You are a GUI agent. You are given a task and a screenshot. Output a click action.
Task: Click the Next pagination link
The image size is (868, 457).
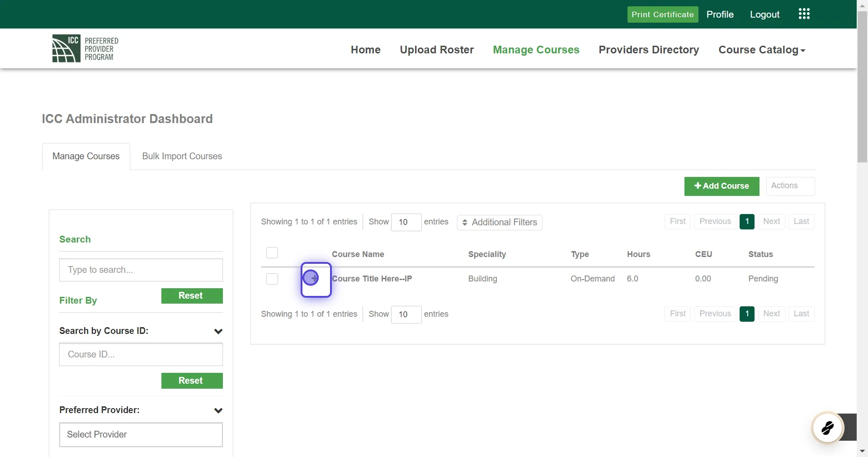[x=772, y=221]
